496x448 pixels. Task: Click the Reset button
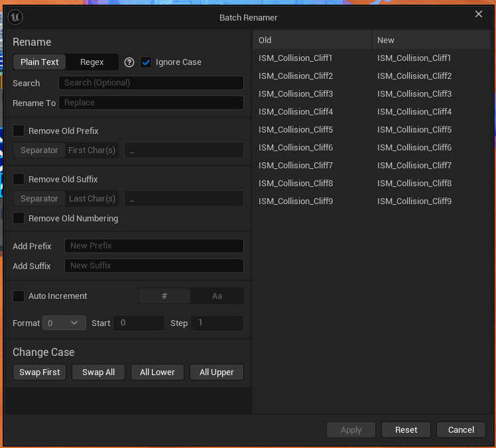pyautogui.click(x=406, y=429)
